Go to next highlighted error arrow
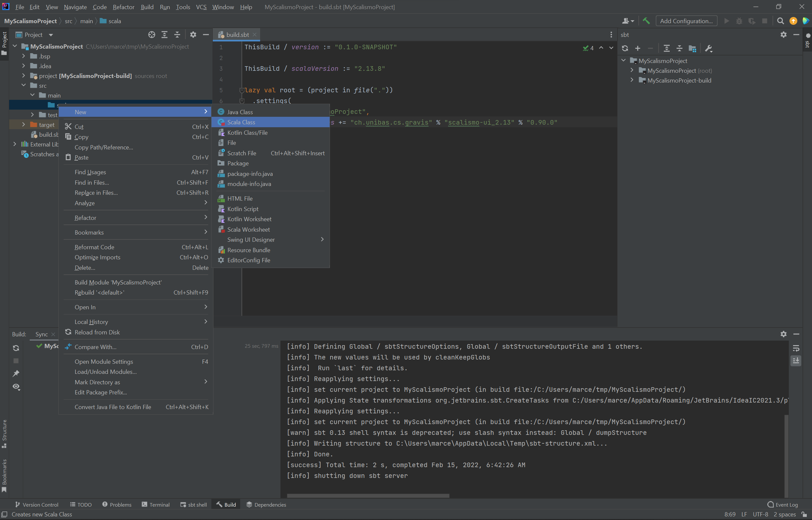The width and height of the screenshot is (812, 520). (611, 48)
